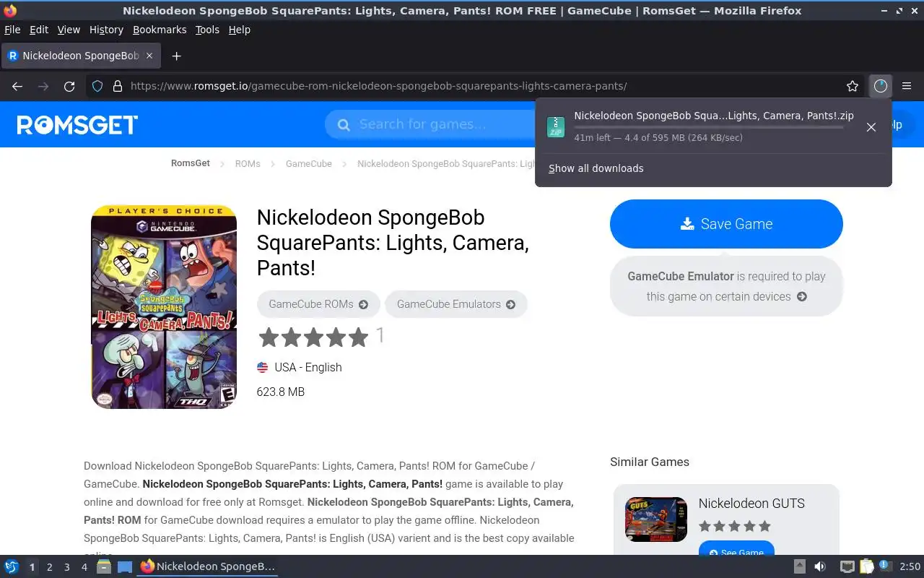The image size is (924, 578).
Task: Go back to the previous page
Action: tap(17, 86)
